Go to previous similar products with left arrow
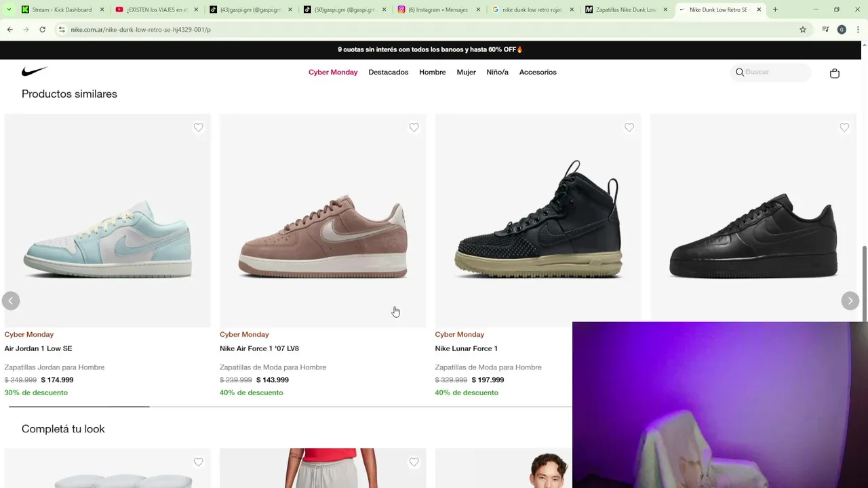Image resolution: width=868 pixels, height=488 pixels. [11, 300]
